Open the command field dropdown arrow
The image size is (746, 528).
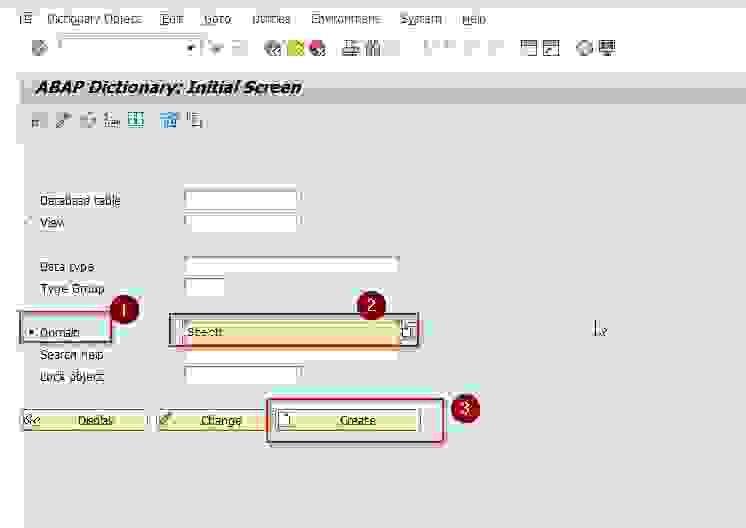click(191, 48)
